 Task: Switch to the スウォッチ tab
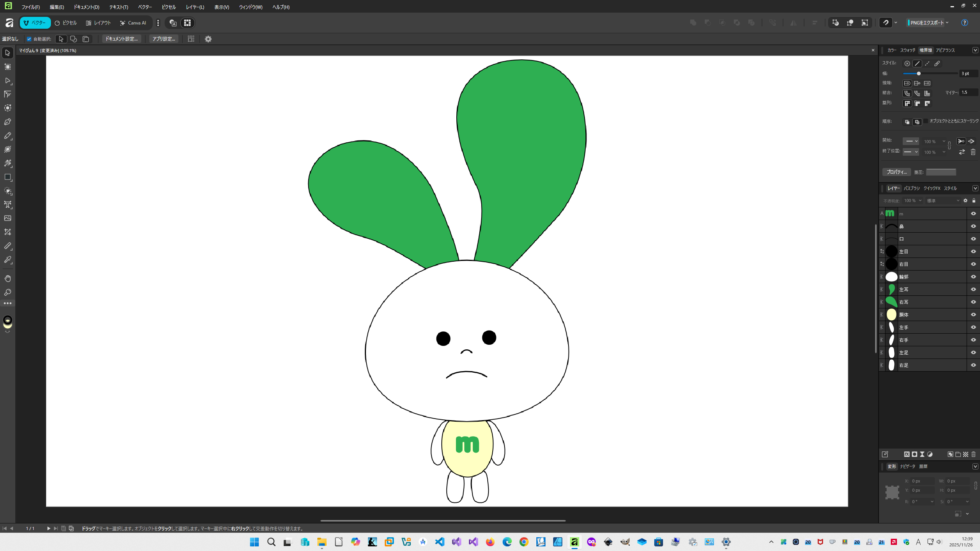pyautogui.click(x=907, y=50)
